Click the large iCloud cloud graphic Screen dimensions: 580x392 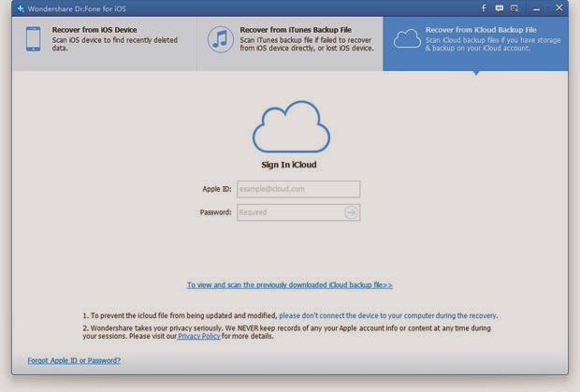pos(291,126)
